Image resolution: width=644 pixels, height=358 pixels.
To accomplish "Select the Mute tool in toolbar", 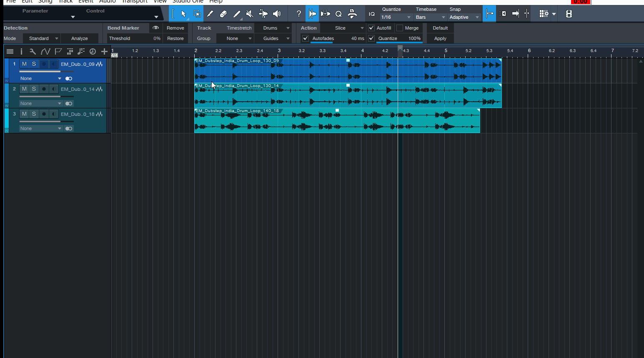I will [250, 14].
